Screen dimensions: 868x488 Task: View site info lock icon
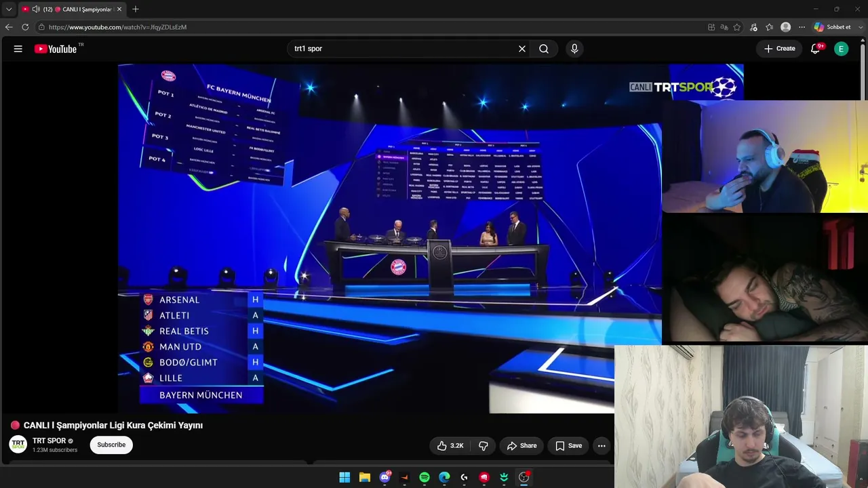click(x=41, y=27)
